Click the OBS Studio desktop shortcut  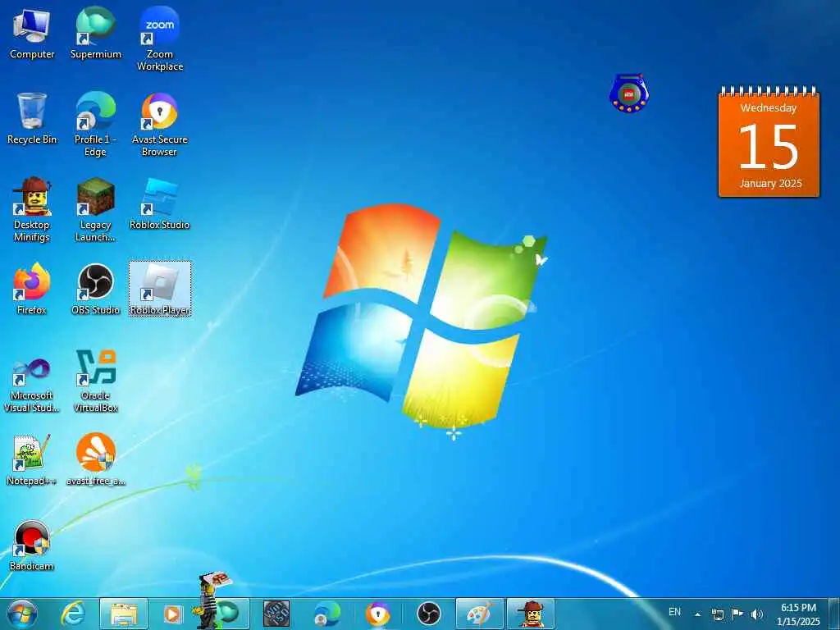[95, 290]
